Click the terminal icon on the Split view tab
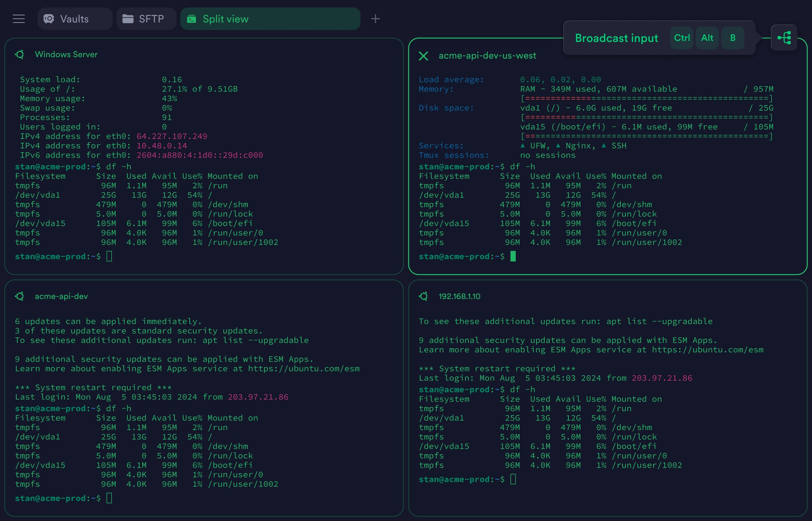The width and height of the screenshot is (812, 521). pyautogui.click(x=192, y=18)
